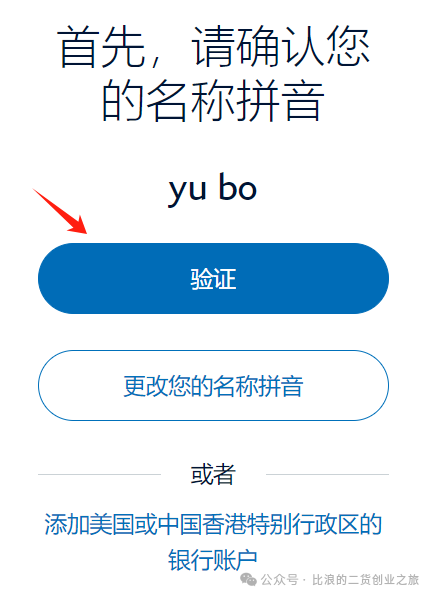Click the blue 验证 button
Image resolution: width=433 pixels, height=597 pixels.
pos(213,278)
